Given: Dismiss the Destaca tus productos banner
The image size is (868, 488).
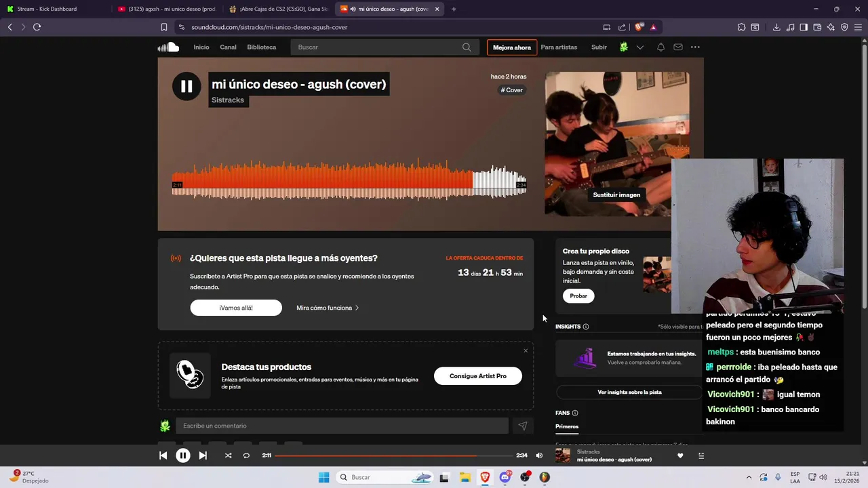Looking at the screenshot, I should 526,350.
